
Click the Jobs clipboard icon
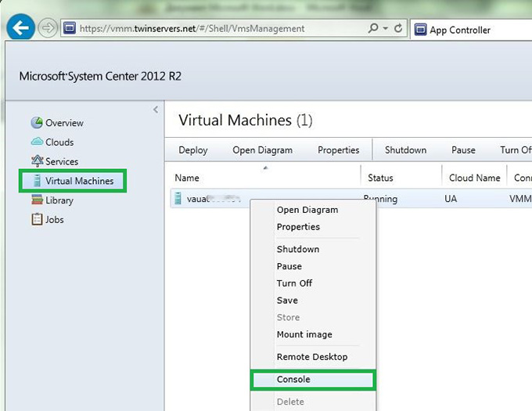pyautogui.click(x=37, y=219)
